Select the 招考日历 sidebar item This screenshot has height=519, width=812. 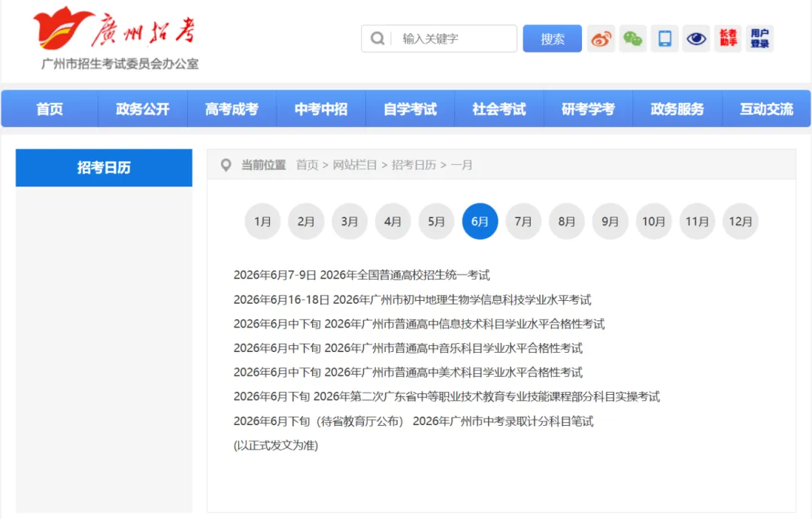pyautogui.click(x=103, y=167)
